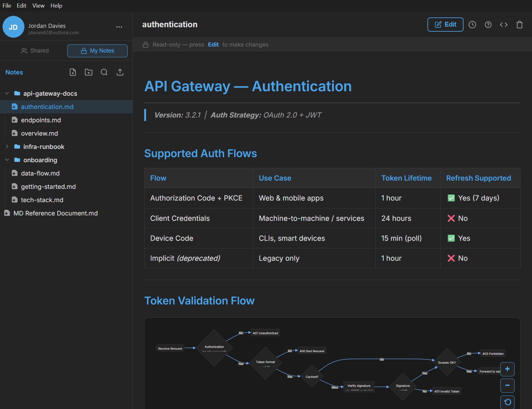Image resolution: width=532 pixels, height=409 pixels.
Task: Delete note with trash icon
Action: [520, 25]
